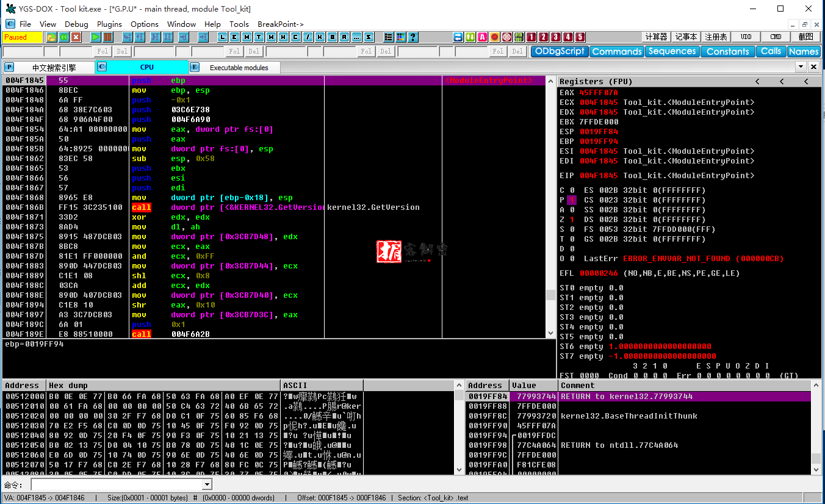Open the Log window with L icon
The width and height of the screenshot is (825, 504).
(x=223, y=37)
